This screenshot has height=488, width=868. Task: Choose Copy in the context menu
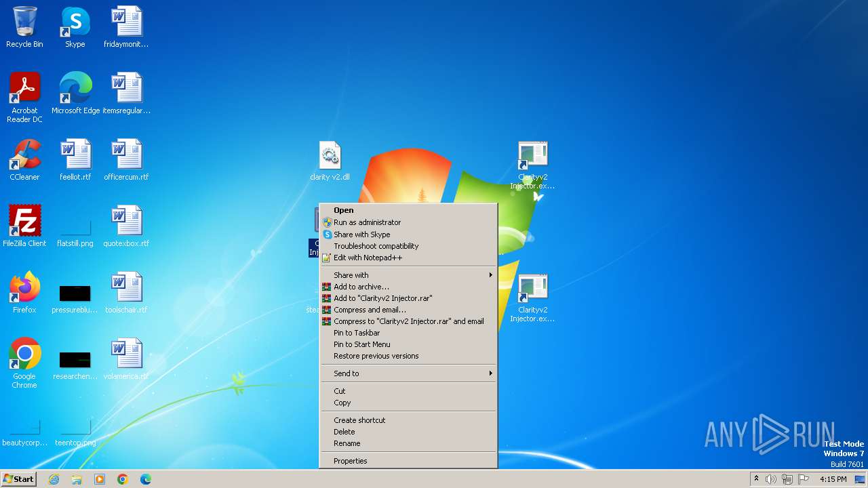[x=408, y=403]
